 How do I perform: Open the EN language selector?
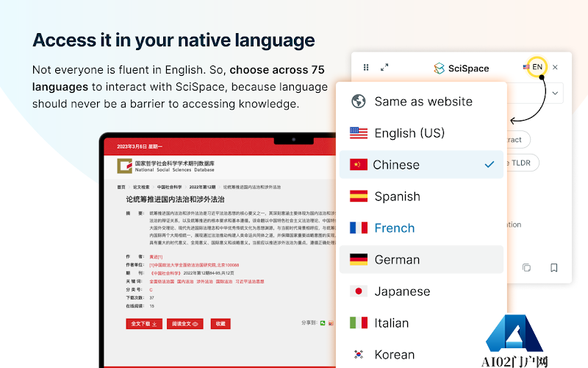[x=537, y=67]
